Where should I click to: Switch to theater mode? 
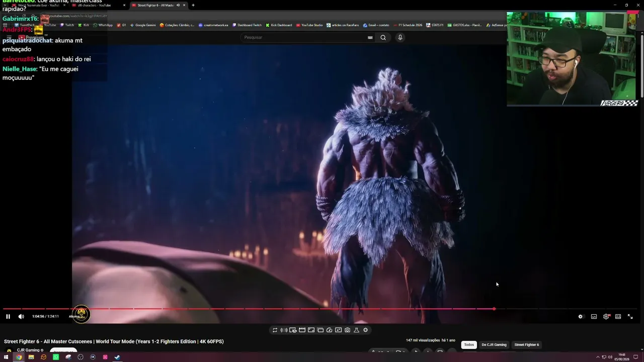(618, 317)
